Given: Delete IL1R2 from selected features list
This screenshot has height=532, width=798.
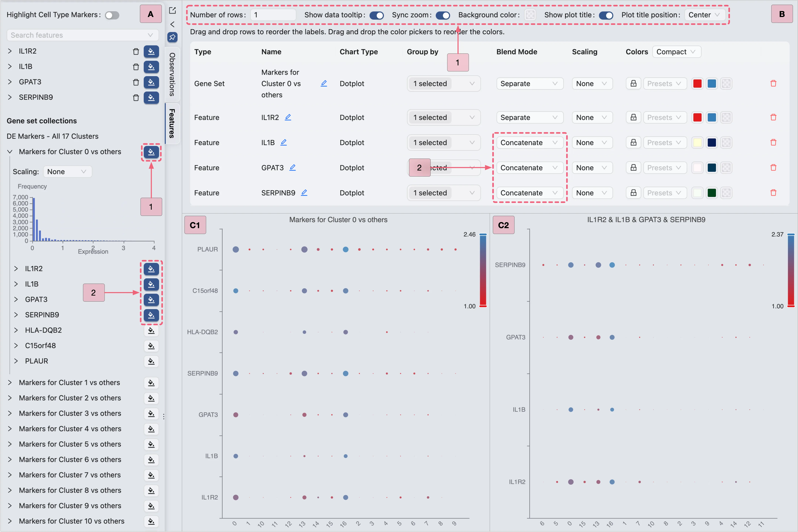Looking at the screenshot, I should [136, 51].
